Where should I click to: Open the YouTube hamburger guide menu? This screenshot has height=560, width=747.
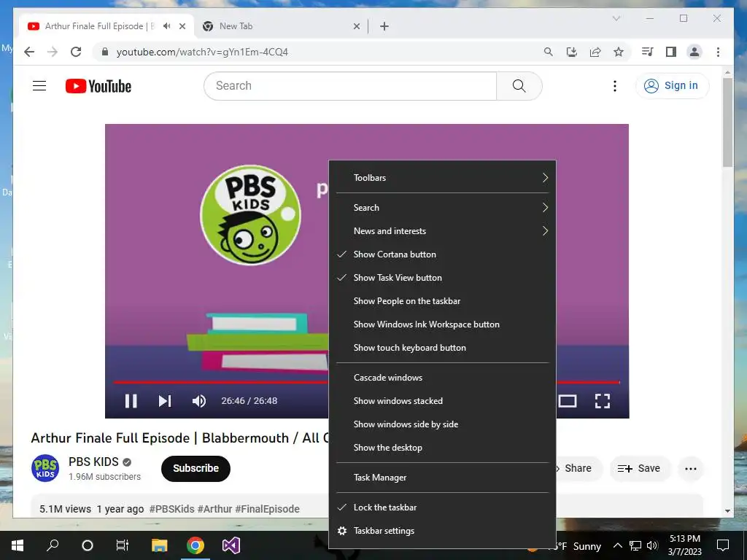tap(39, 86)
